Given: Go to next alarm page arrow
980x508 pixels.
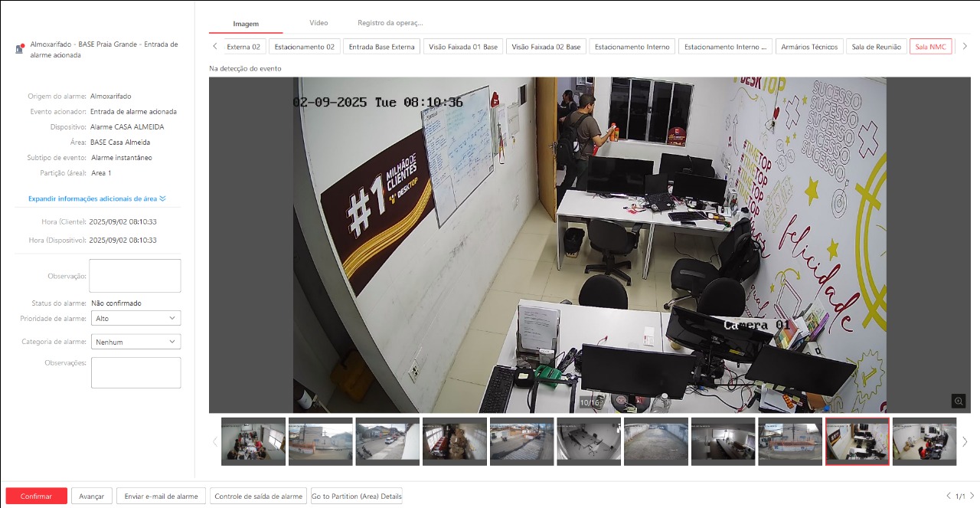Looking at the screenshot, I should tap(972, 497).
